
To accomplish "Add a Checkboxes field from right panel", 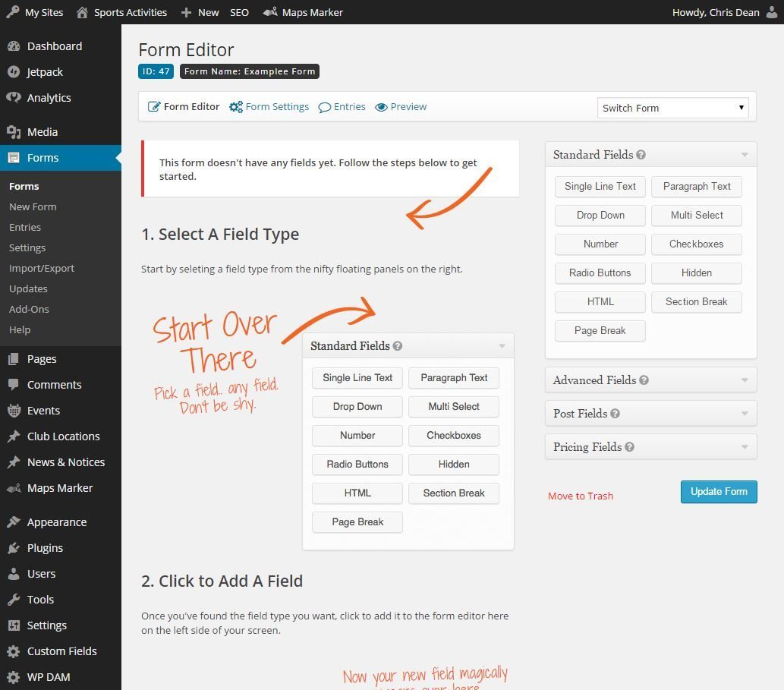I will [696, 244].
